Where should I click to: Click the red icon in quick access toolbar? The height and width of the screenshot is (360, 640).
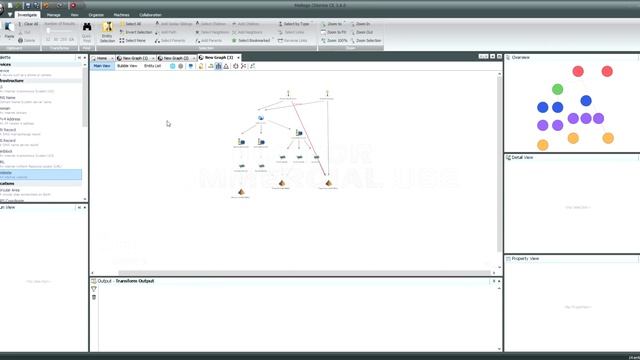coord(73,6)
